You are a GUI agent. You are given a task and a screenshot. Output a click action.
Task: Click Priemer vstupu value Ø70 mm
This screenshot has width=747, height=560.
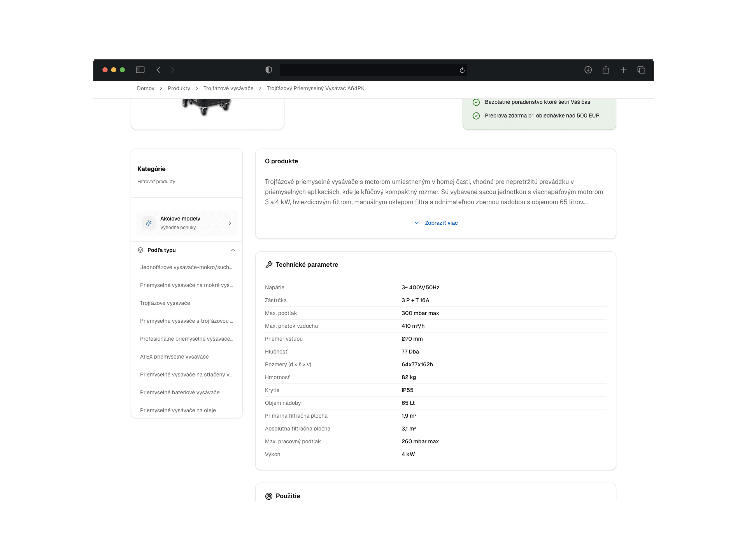click(x=412, y=339)
